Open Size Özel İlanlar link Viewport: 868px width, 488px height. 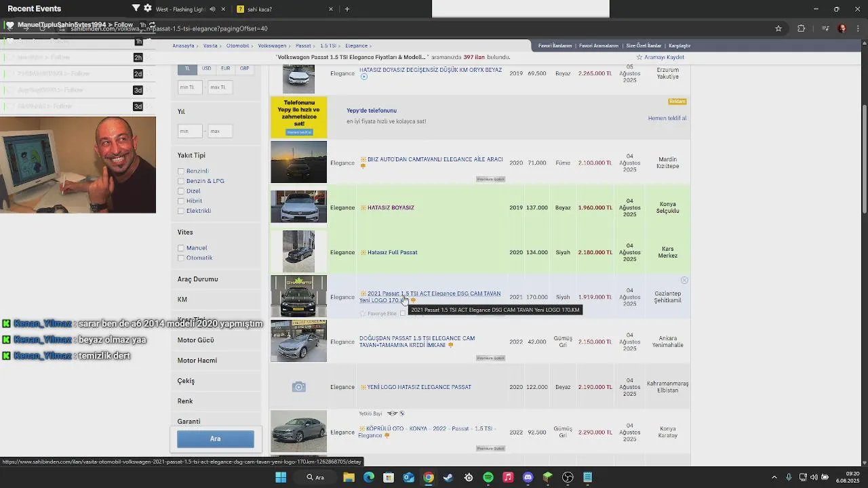(x=644, y=45)
